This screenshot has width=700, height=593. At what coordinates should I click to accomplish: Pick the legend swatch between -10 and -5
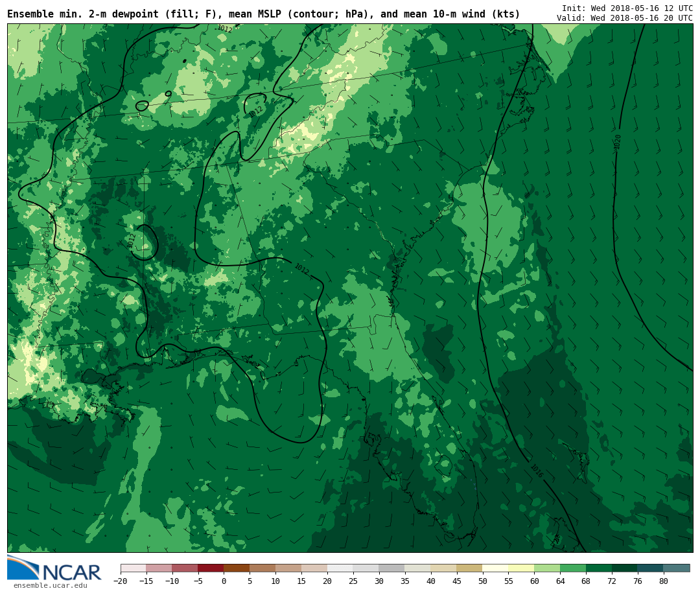[x=185, y=568]
